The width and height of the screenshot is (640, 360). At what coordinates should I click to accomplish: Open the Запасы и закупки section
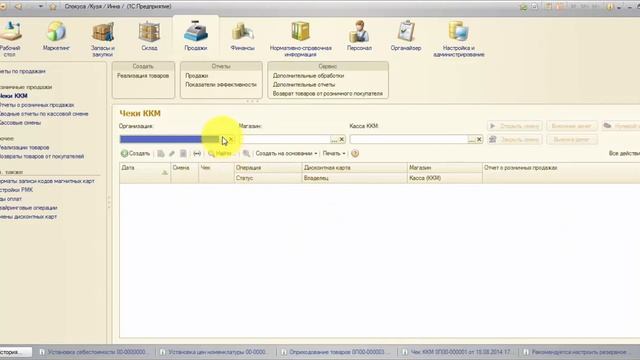[102, 39]
